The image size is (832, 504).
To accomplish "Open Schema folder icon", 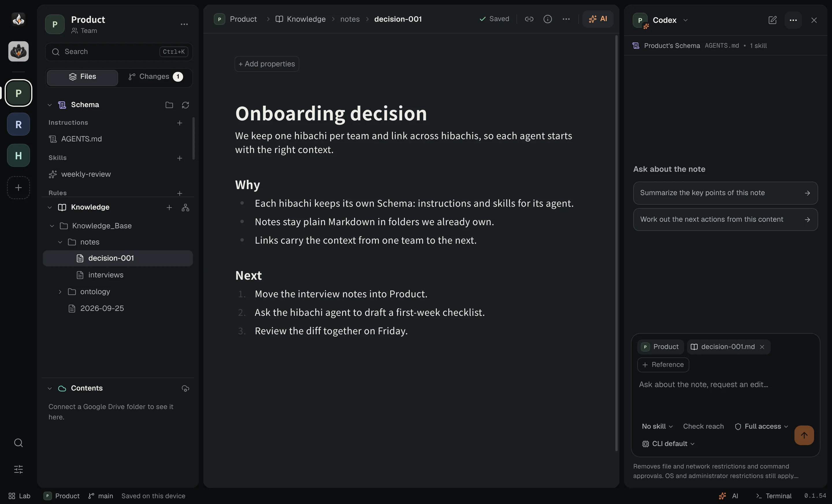I will pyautogui.click(x=169, y=105).
